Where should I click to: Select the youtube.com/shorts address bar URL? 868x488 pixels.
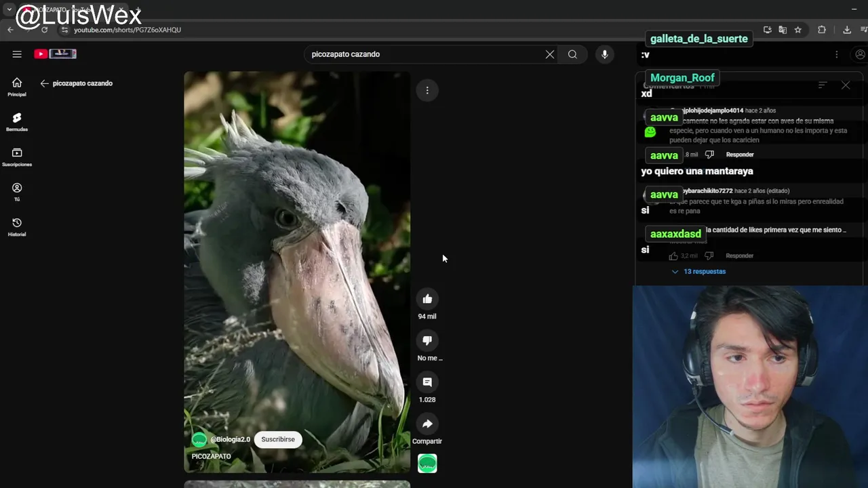[127, 30]
